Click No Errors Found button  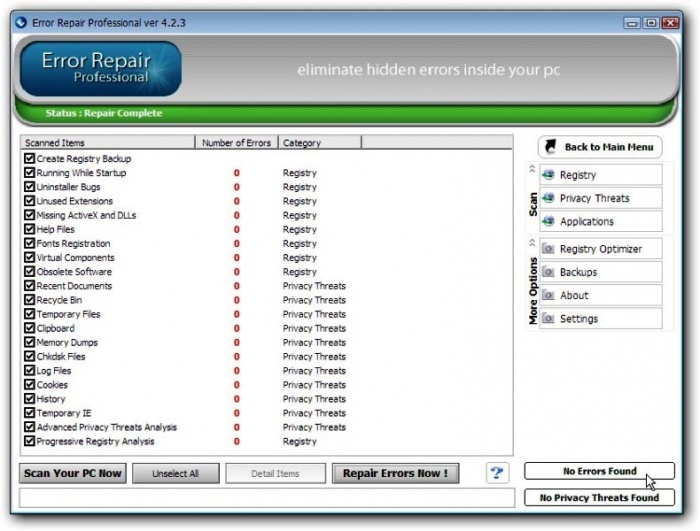tap(600, 471)
